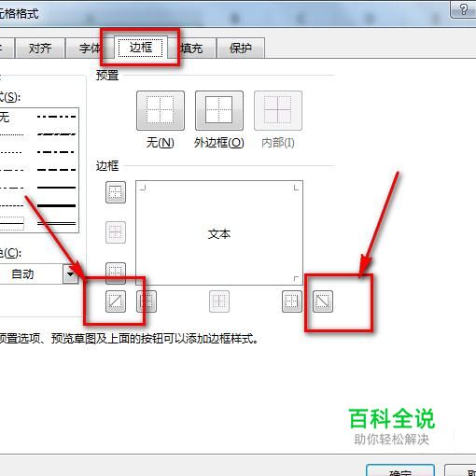
Task: Choose the selected thin solid line style
Action: pos(12,223)
